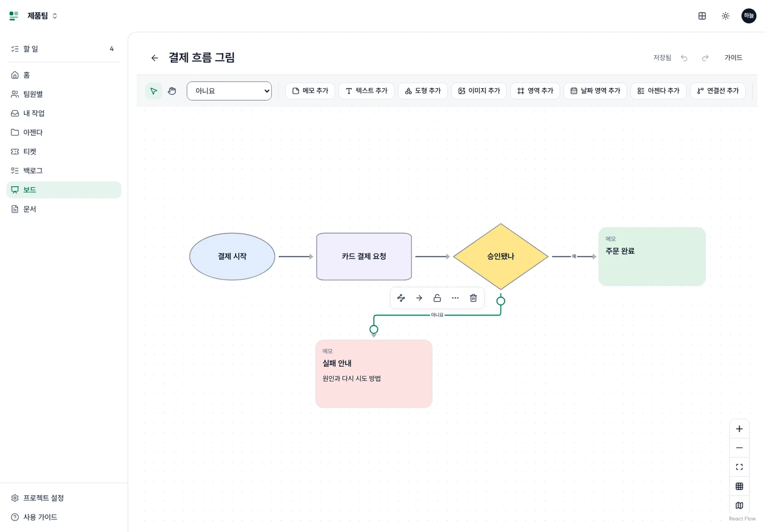Toggle the light/dark theme sun icon

coord(726,16)
